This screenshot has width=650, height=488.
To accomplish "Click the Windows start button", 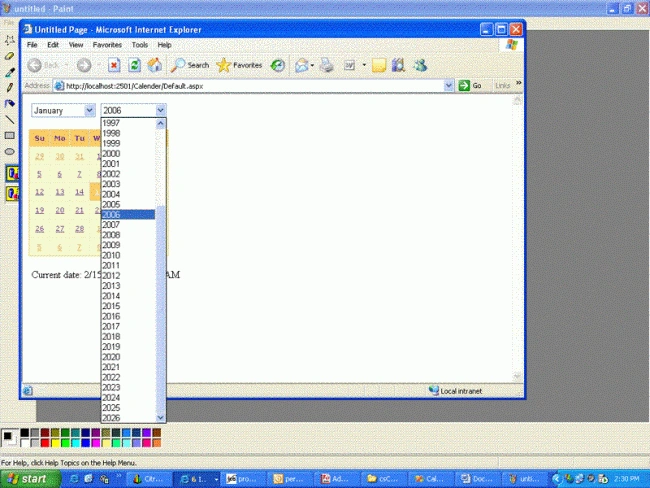I will pos(30,479).
